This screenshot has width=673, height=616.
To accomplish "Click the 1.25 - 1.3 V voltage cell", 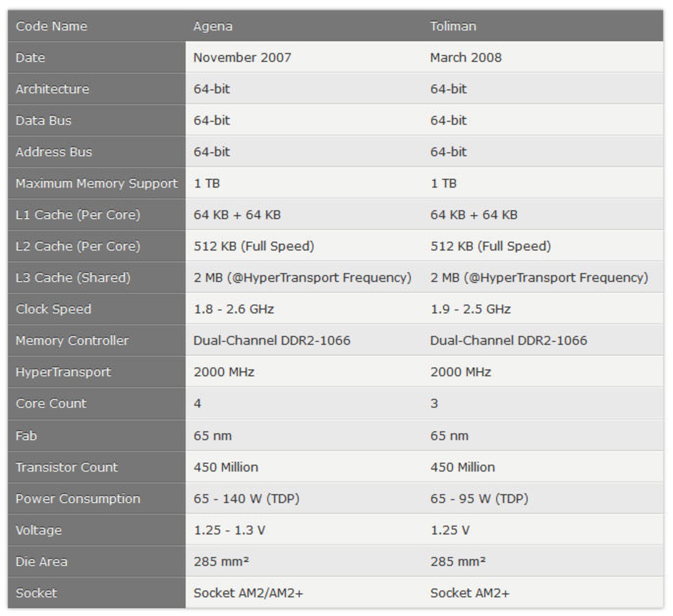I will click(230, 530).
